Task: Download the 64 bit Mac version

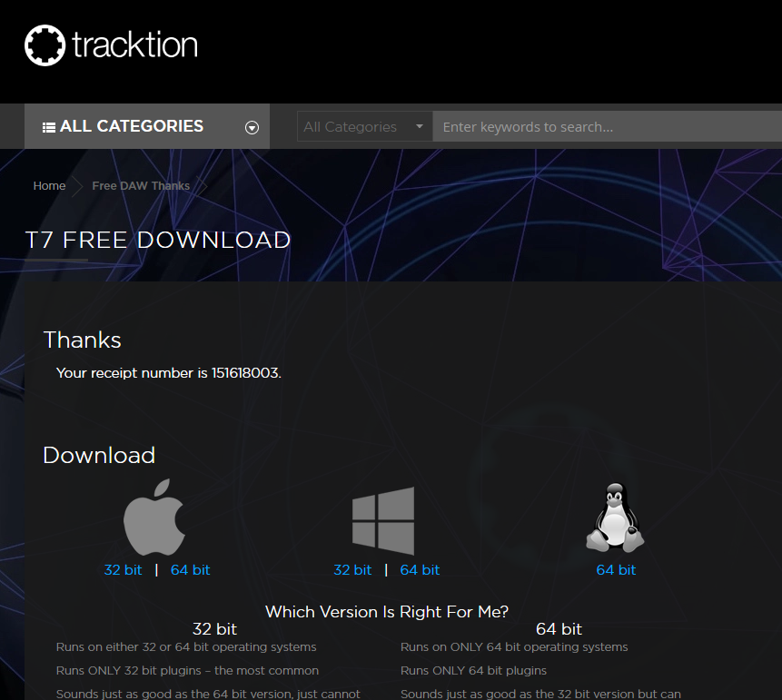Action: pyautogui.click(x=191, y=570)
